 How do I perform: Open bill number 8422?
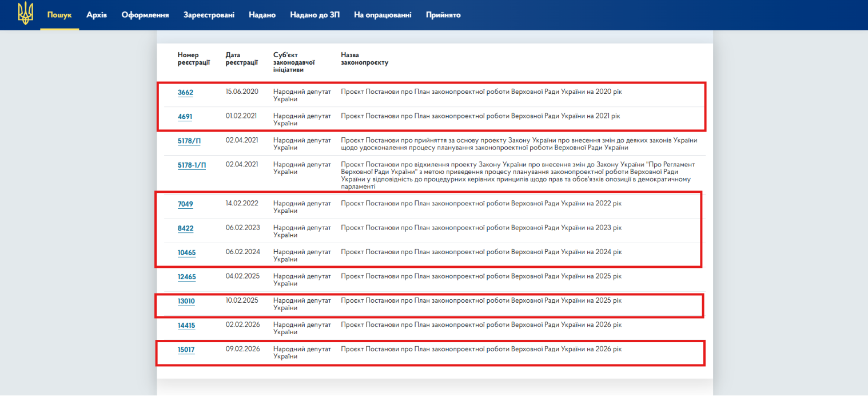[185, 228]
